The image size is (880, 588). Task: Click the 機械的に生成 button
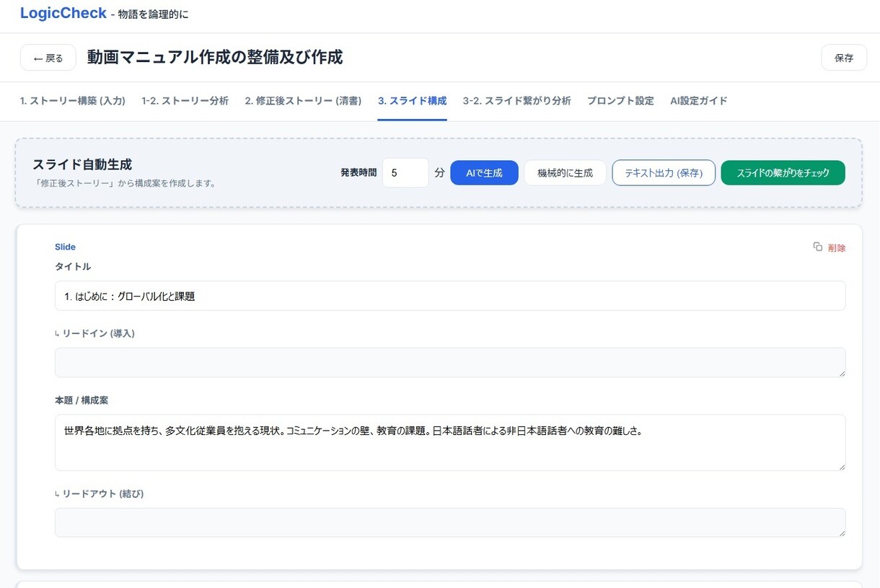[565, 173]
